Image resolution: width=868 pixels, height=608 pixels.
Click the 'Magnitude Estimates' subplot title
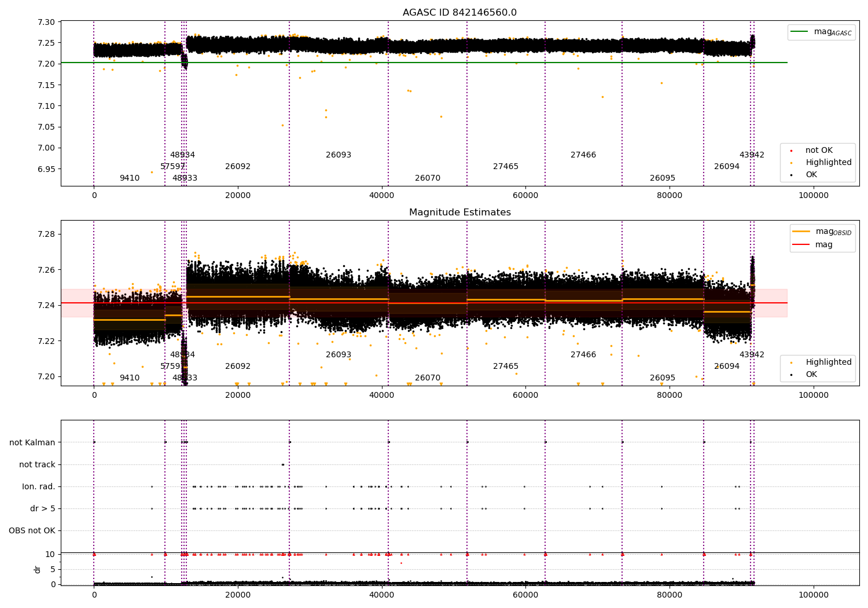pyautogui.click(x=459, y=213)
